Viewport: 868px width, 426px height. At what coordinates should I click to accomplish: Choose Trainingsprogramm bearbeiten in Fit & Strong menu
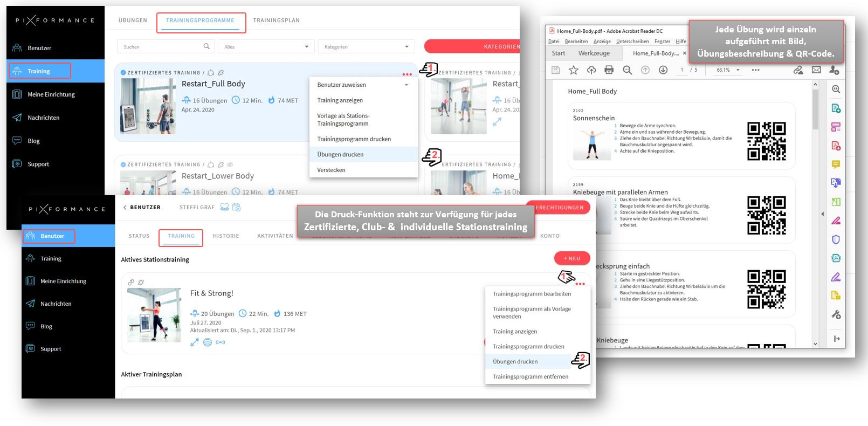(x=538, y=294)
